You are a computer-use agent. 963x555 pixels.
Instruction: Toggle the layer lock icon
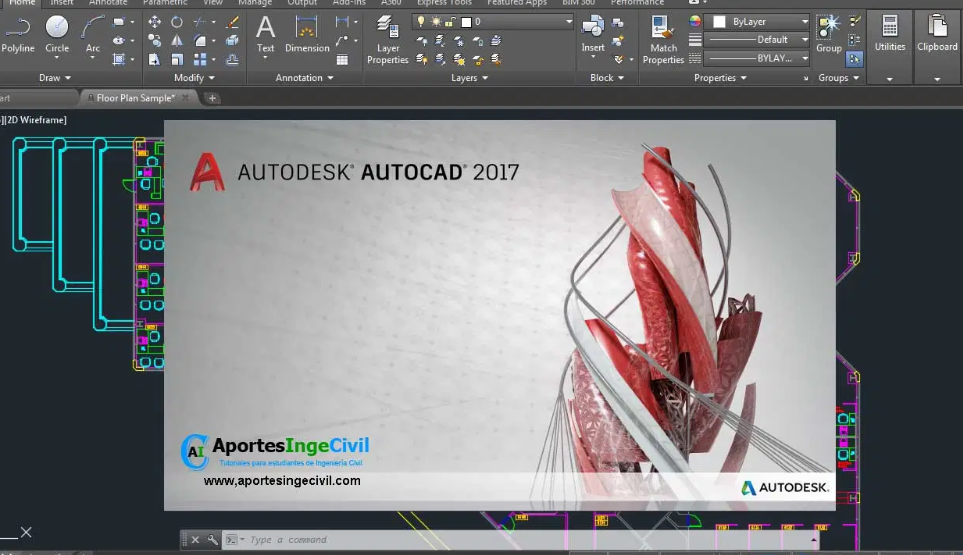coord(451,21)
